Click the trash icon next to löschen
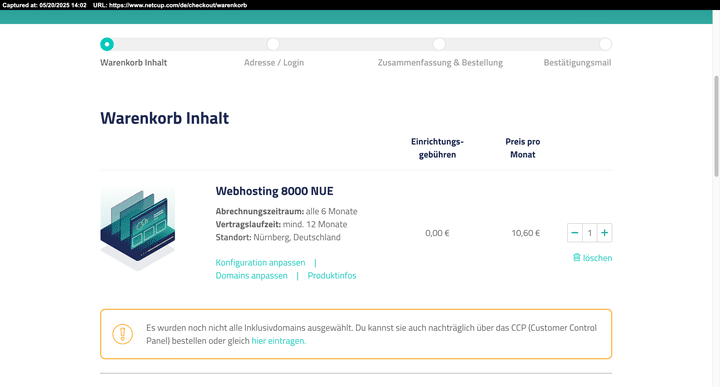This screenshot has height=387, width=720. (x=577, y=258)
